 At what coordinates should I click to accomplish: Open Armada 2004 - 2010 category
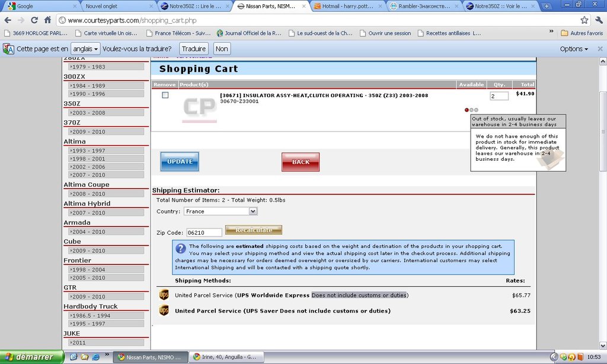pos(106,232)
